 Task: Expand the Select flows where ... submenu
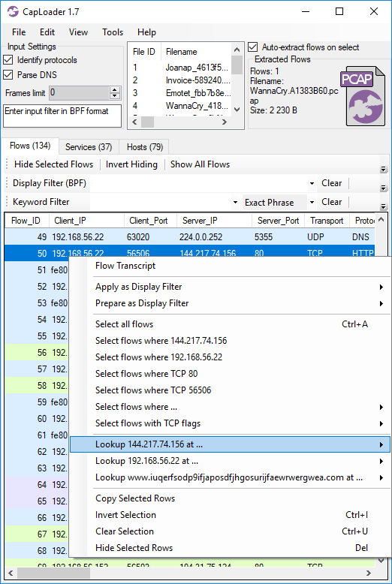click(231, 407)
